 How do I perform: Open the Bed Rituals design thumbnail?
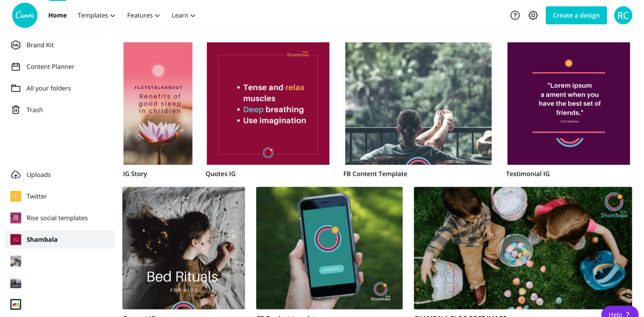tap(184, 248)
